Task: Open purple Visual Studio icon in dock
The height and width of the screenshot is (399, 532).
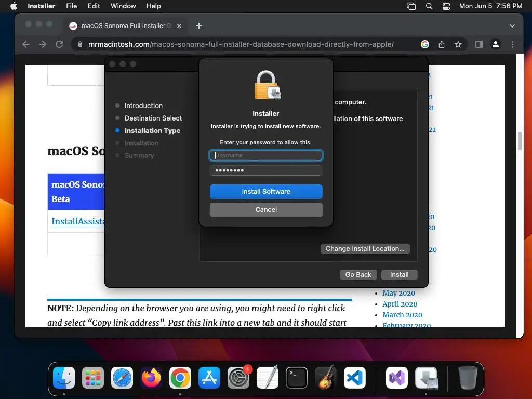Action: pos(397,378)
